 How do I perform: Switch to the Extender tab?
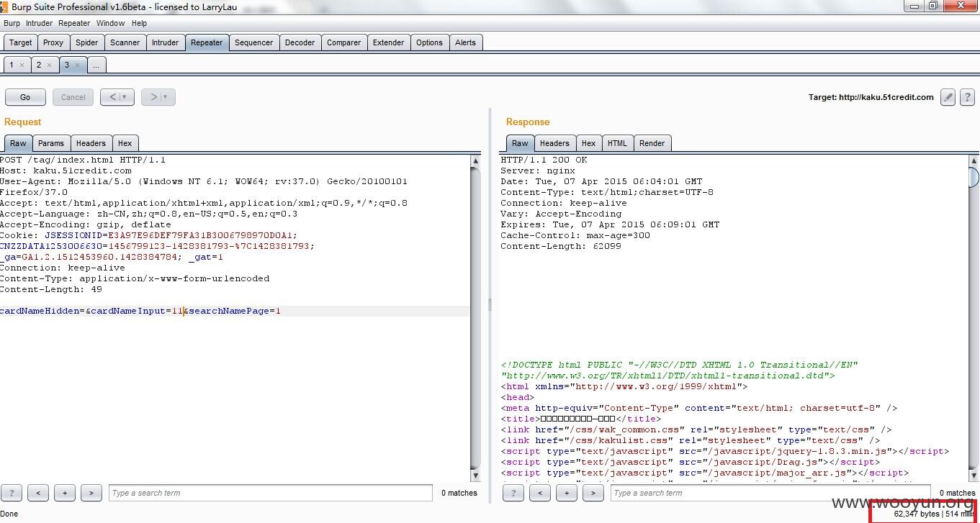(x=388, y=42)
